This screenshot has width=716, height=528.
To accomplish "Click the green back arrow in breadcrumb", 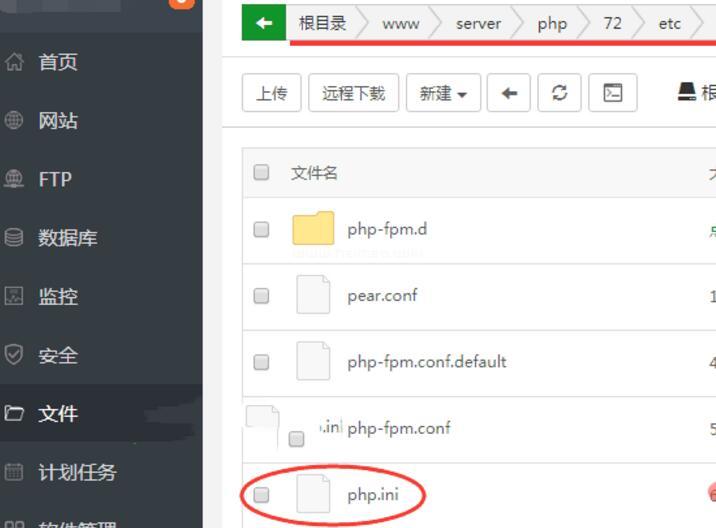I will (x=264, y=22).
